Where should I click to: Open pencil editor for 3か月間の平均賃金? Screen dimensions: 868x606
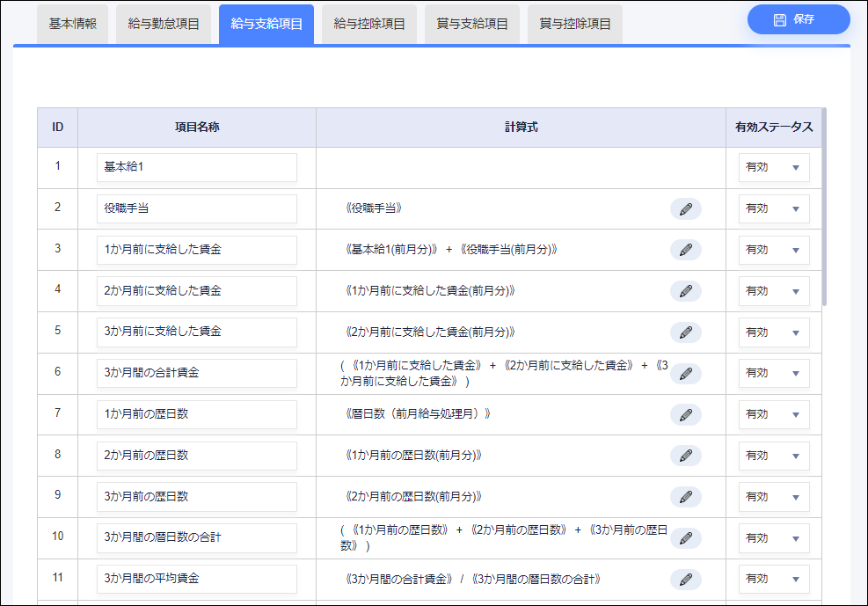pyautogui.click(x=685, y=580)
